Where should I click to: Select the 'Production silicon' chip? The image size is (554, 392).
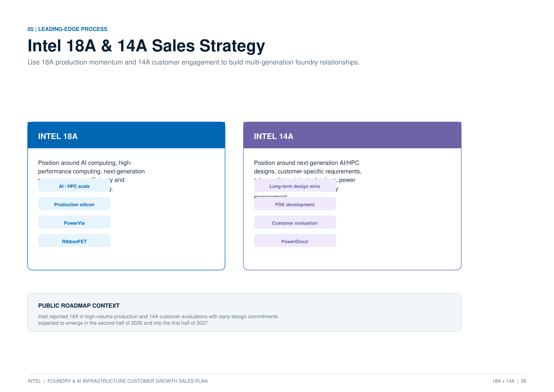[x=74, y=204]
